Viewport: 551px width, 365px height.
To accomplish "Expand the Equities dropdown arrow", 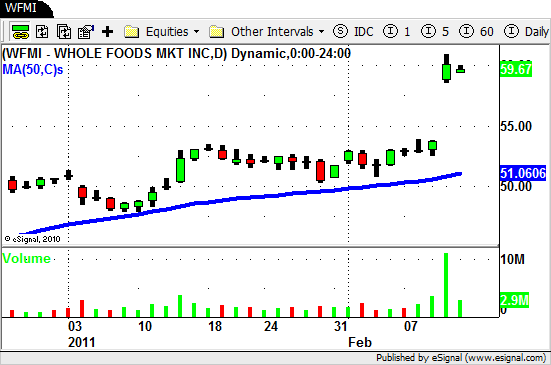I will [x=196, y=32].
